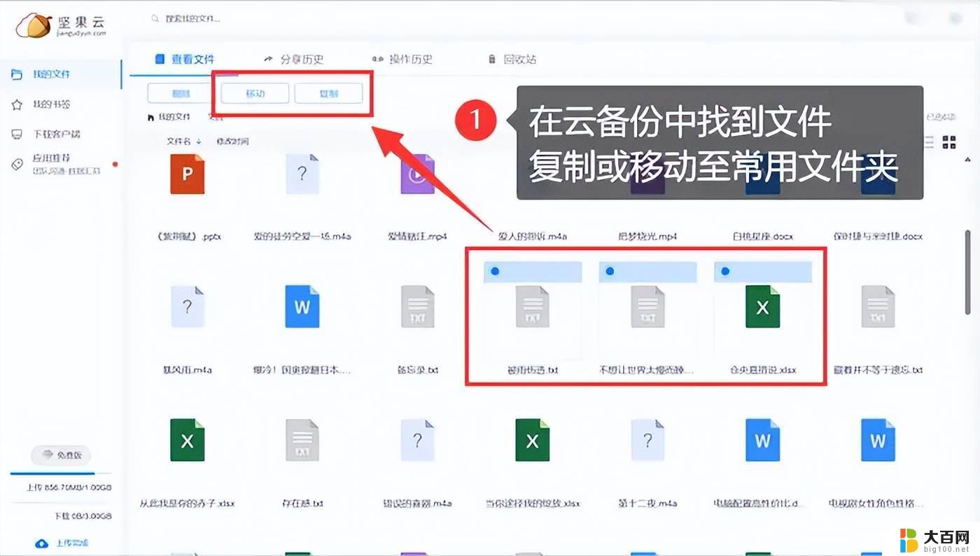The width and height of the screenshot is (980, 556).
Task: Click the upload quota progress bar
Action: pyautogui.click(x=61, y=475)
